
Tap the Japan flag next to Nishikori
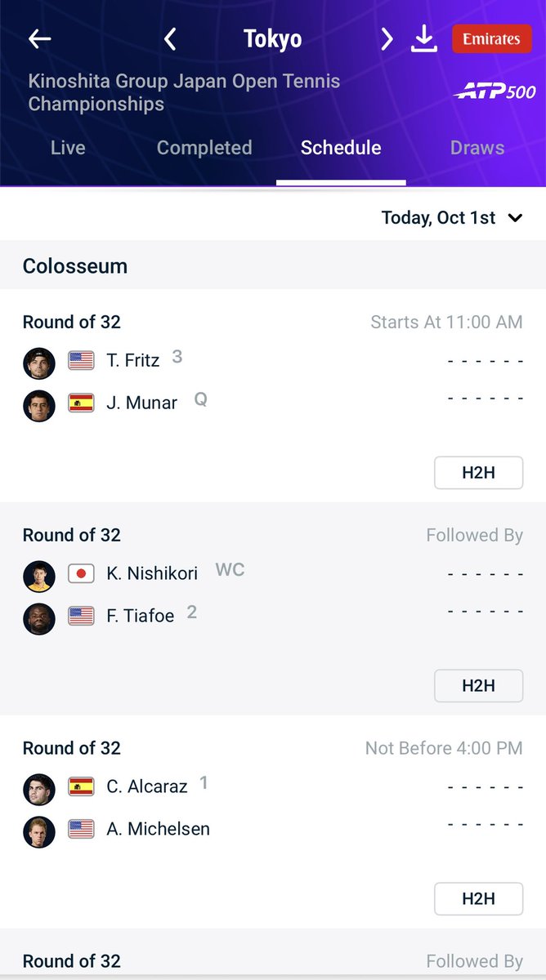[81, 573]
